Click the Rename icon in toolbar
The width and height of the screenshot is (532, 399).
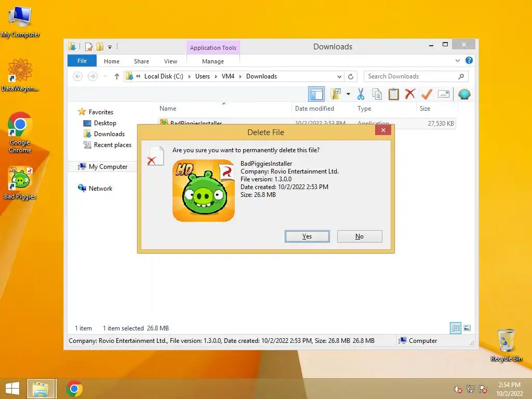click(x=444, y=94)
